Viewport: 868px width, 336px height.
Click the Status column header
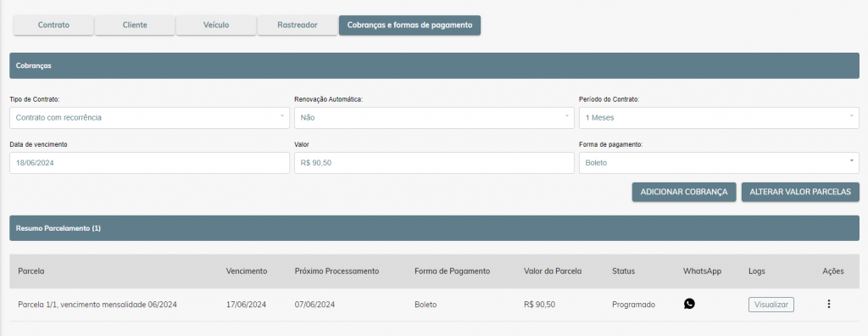click(x=623, y=272)
